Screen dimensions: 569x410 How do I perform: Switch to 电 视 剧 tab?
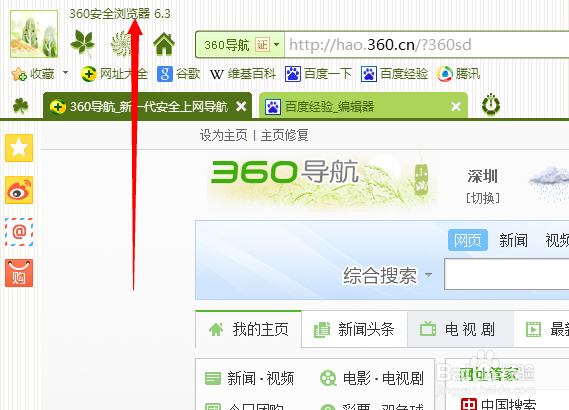click(460, 329)
